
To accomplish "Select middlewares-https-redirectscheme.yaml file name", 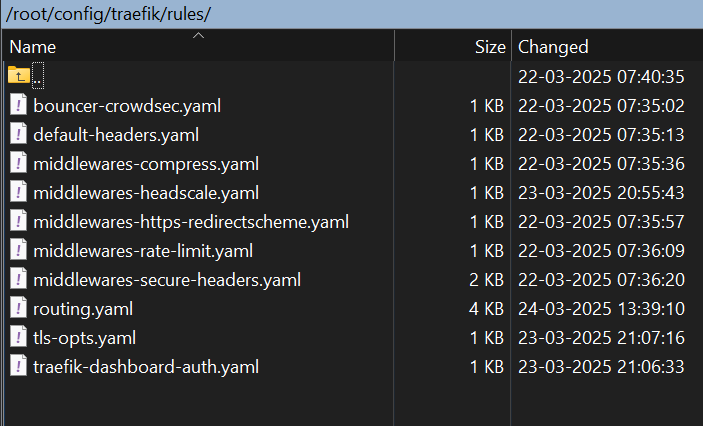I will pyautogui.click(x=191, y=222).
